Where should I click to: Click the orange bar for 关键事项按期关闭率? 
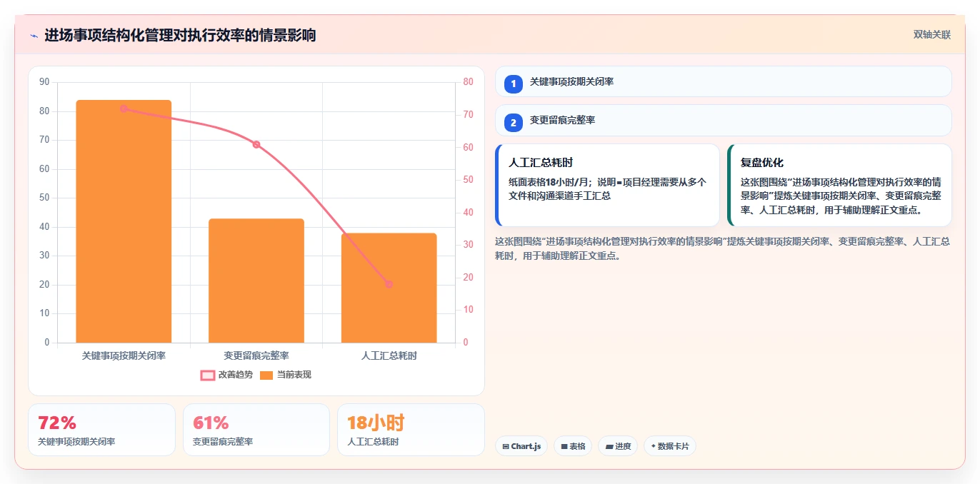point(124,221)
